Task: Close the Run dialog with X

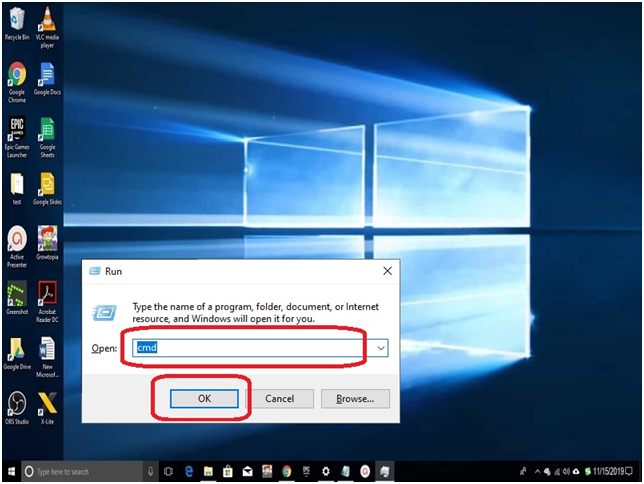Action: pos(387,271)
